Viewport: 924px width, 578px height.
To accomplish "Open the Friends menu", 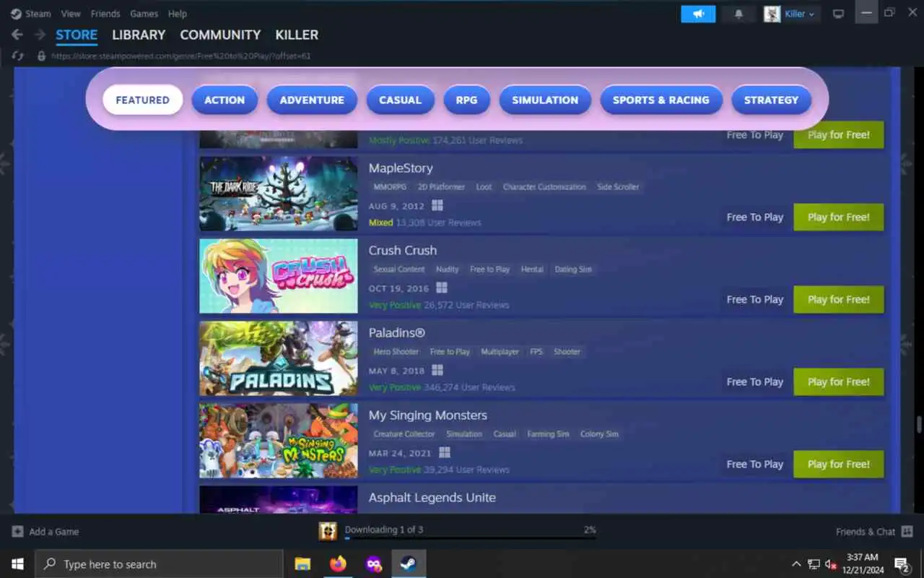I will pyautogui.click(x=105, y=14).
